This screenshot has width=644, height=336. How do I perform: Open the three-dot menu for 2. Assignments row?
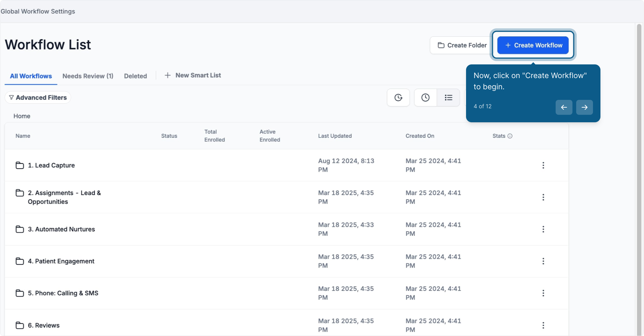(543, 197)
